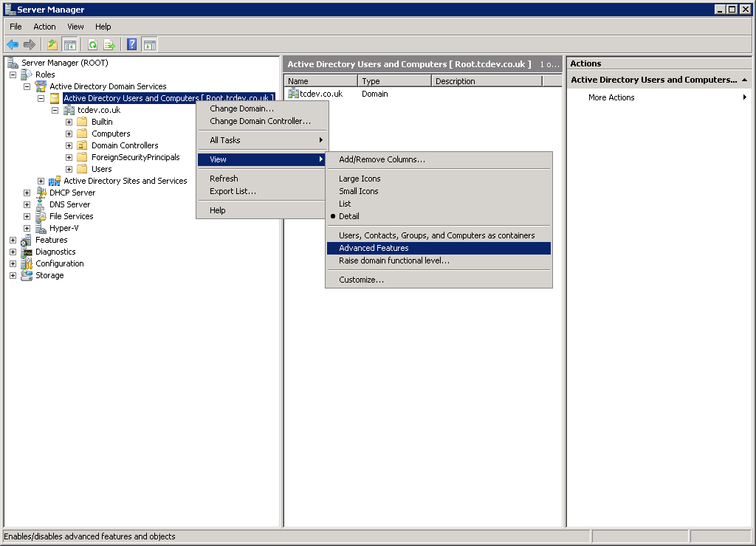Expand the Features node
This screenshot has width=756, height=546.
tap(13, 240)
